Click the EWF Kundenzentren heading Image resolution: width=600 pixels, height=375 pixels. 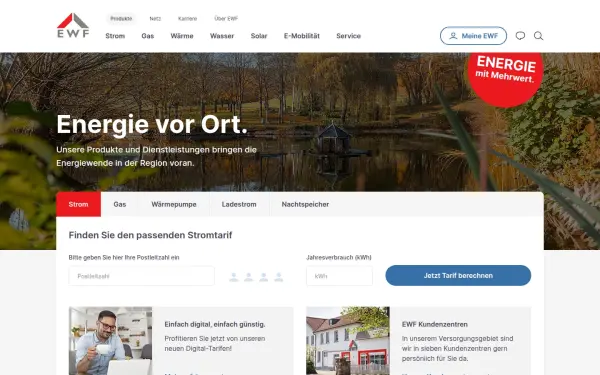point(435,324)
